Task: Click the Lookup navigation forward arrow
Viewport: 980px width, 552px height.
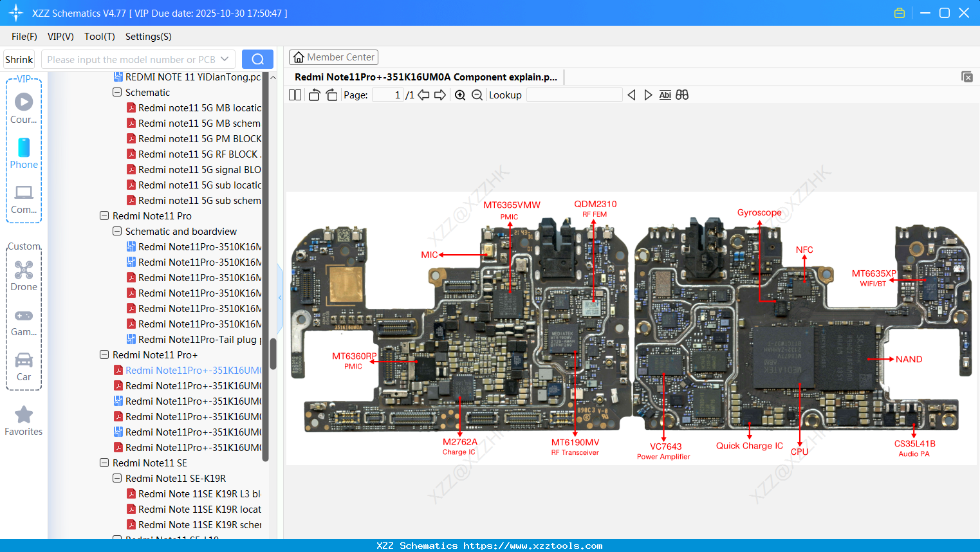Action: pyautogui.click(x=647, y=95)
